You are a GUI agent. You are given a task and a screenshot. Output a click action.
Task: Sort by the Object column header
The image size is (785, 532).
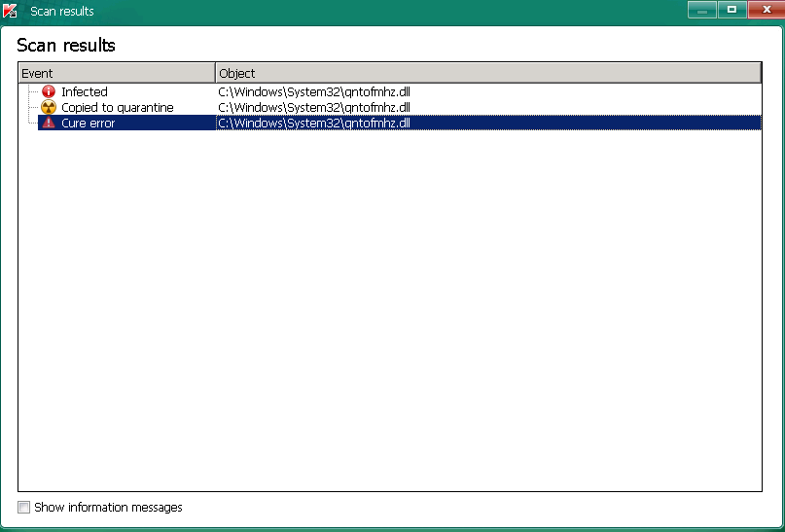click(486, 73)
